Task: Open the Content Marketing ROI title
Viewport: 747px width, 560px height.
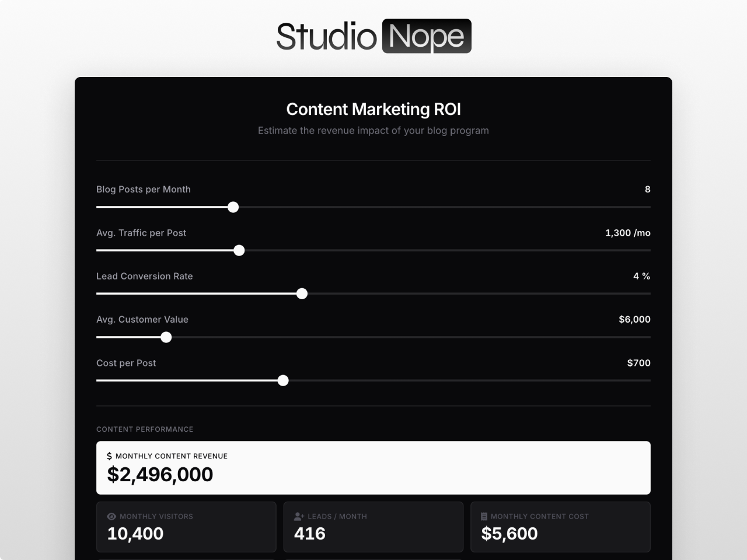Action: (373, 109)
